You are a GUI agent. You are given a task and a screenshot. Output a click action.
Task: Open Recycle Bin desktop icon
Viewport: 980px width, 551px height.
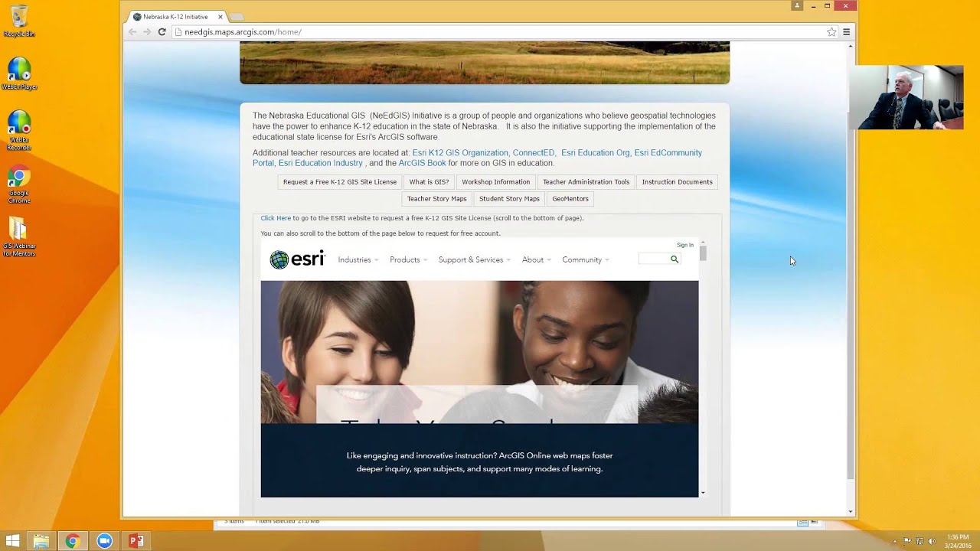[19, 21]
